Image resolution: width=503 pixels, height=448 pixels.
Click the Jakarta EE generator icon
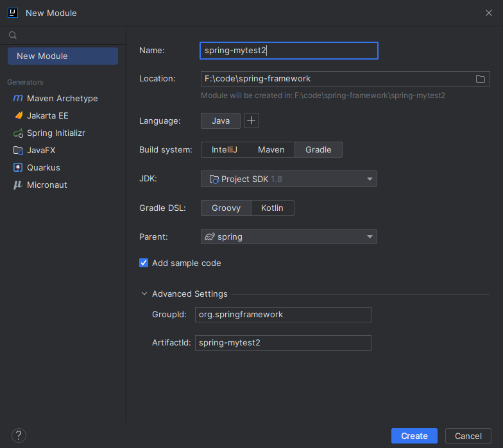click(18, 115)
